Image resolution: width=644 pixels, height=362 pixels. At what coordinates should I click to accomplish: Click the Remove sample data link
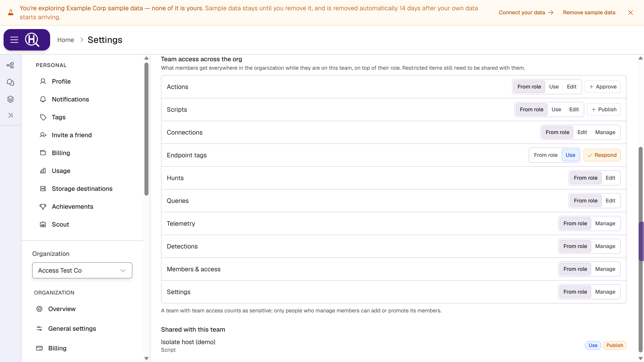(589, 13)
